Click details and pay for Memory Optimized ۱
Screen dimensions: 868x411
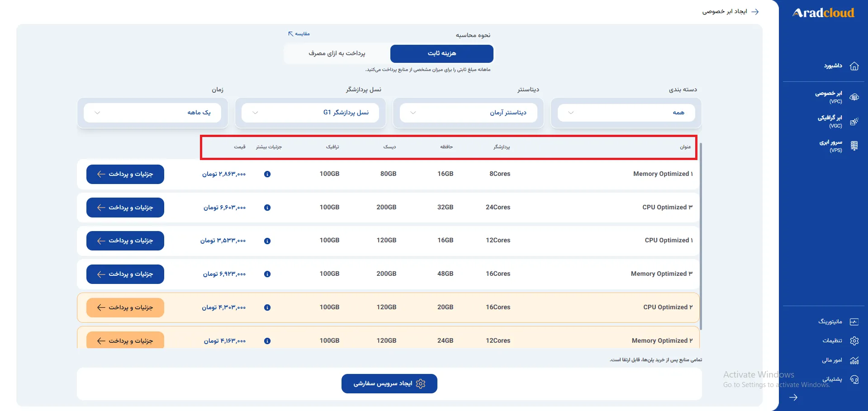125,174
